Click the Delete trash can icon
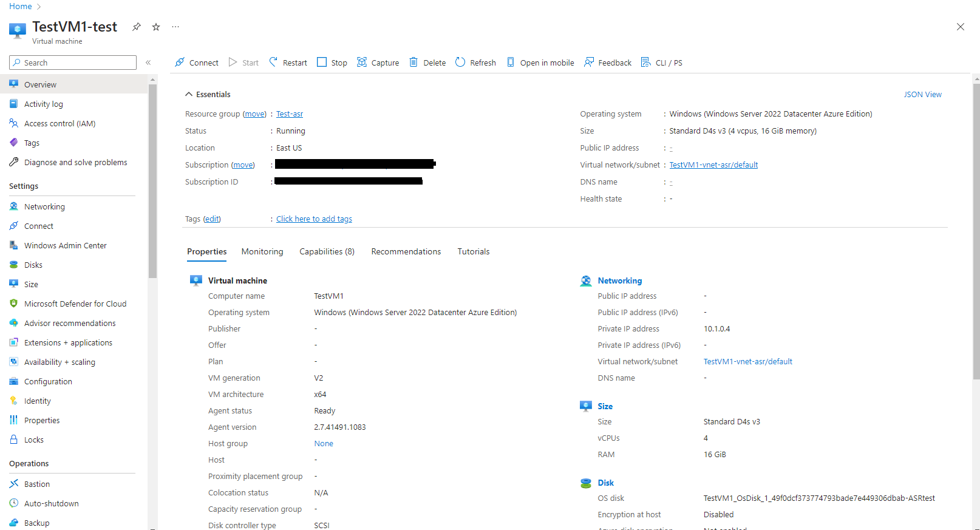This screenshot has width=980, height=530. (x=413, y=62)
